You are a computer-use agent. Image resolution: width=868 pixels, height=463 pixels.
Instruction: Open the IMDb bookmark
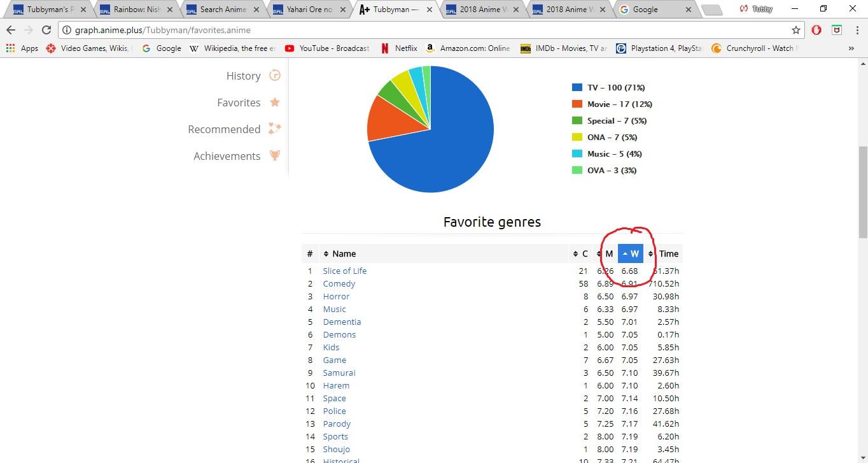pos(564,48)
